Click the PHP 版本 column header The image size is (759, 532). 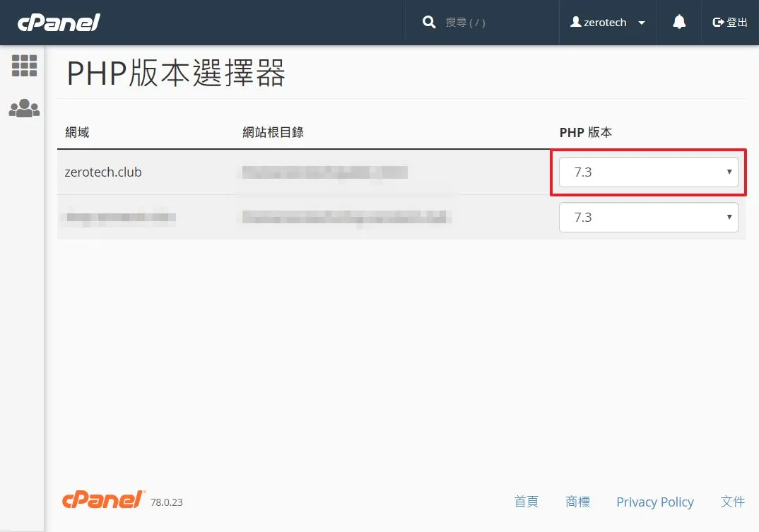point(586,132)
